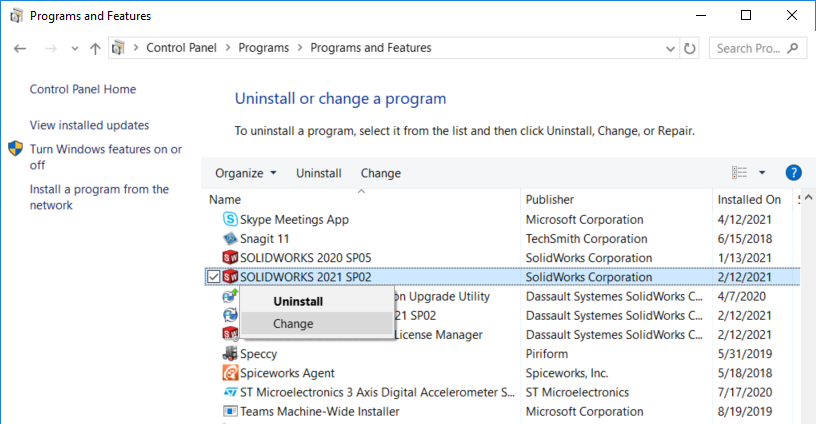Refresh the Programs and Features list
The height and width of the screenshot is (424, 816).
690,48
